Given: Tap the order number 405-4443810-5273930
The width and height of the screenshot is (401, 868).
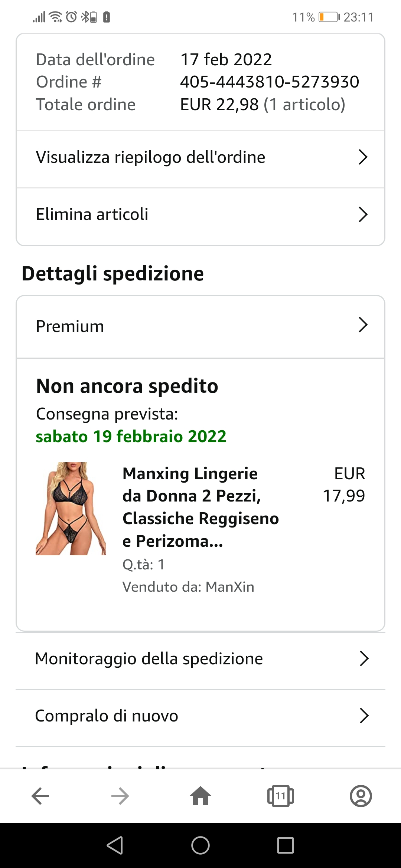Looking at the screenshot, I should 270,82.
